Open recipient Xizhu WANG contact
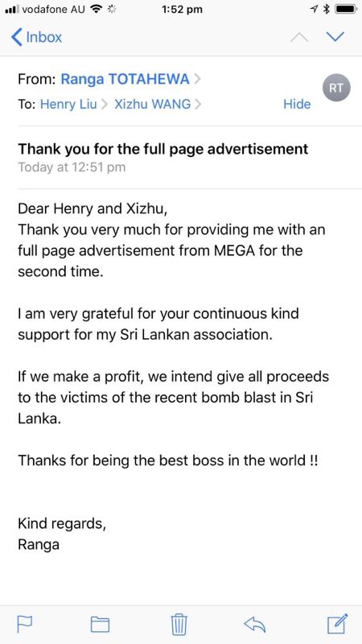 pyautogui.click(x=153, y=104)
